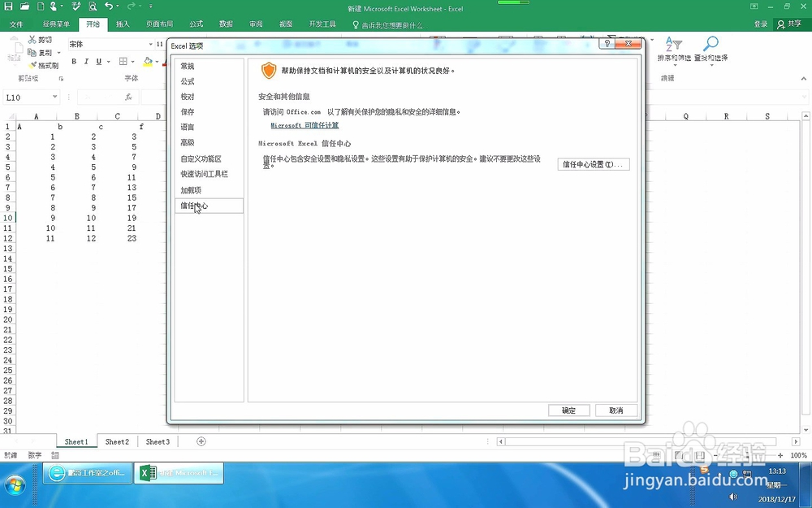
Task: Click the fill color paint bucket
Action: click(x=148, y=61)
